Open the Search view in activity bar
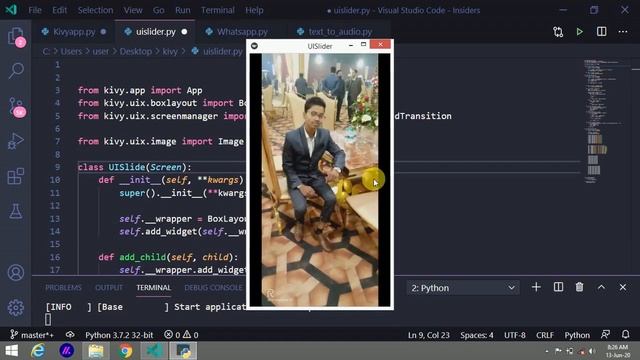 pyautogui.click(x=16, y=71)
